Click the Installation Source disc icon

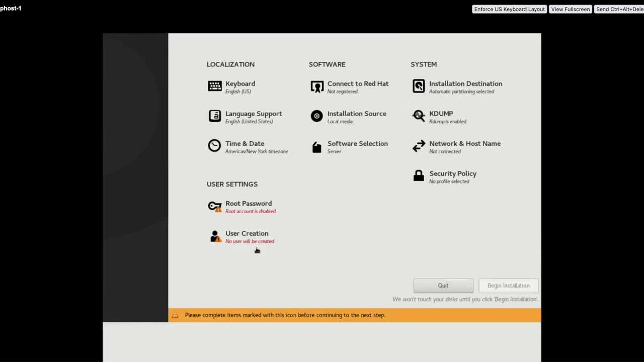click(316, 116)
